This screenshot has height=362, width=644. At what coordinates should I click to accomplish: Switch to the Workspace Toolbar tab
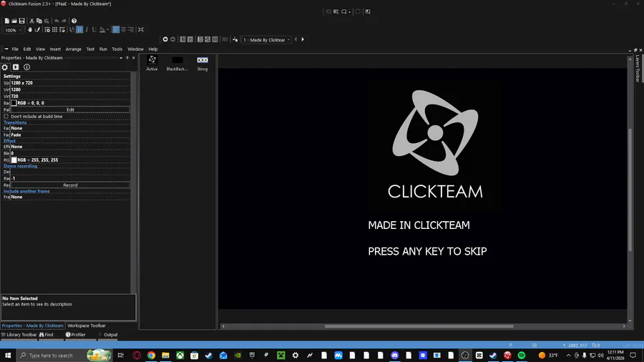(x=87, y=326)
